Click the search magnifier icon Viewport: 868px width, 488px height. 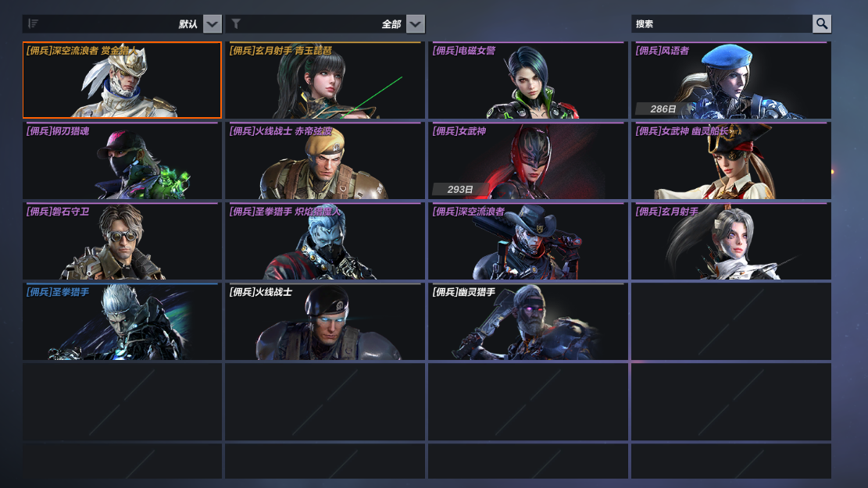821,23
